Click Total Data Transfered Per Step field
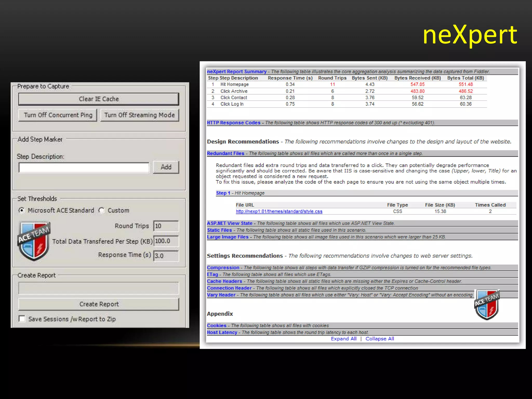The image size is (532, 399). (x=166, y=241)
